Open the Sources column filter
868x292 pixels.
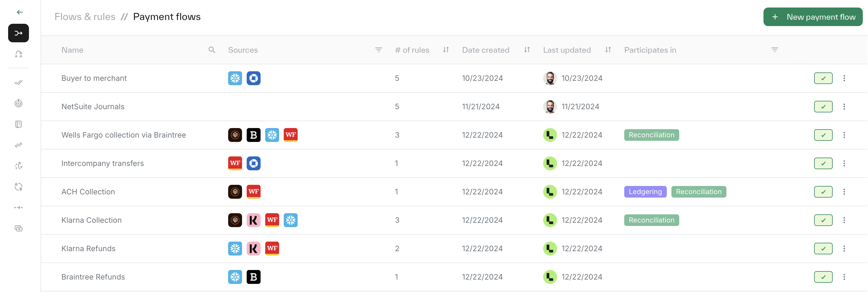pos(378,50)
